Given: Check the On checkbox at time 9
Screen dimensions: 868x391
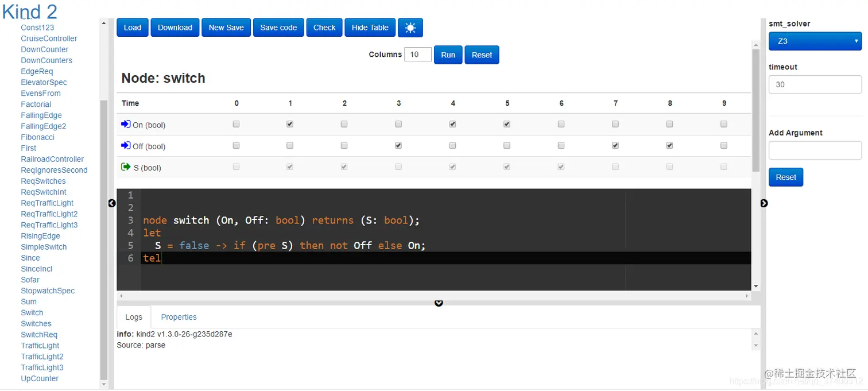Looking at the screenshot, I should [724, 124].
